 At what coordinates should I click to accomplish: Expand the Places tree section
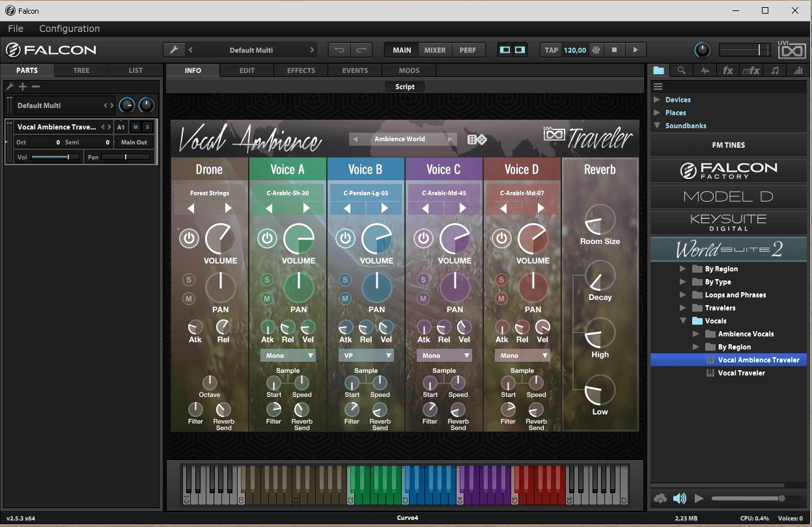coord(657,113)
